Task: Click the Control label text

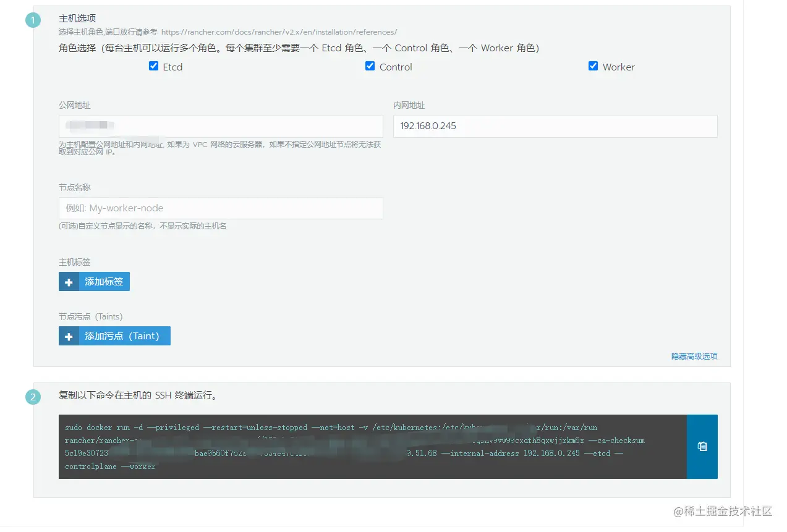Action: (x=396, y=67)
